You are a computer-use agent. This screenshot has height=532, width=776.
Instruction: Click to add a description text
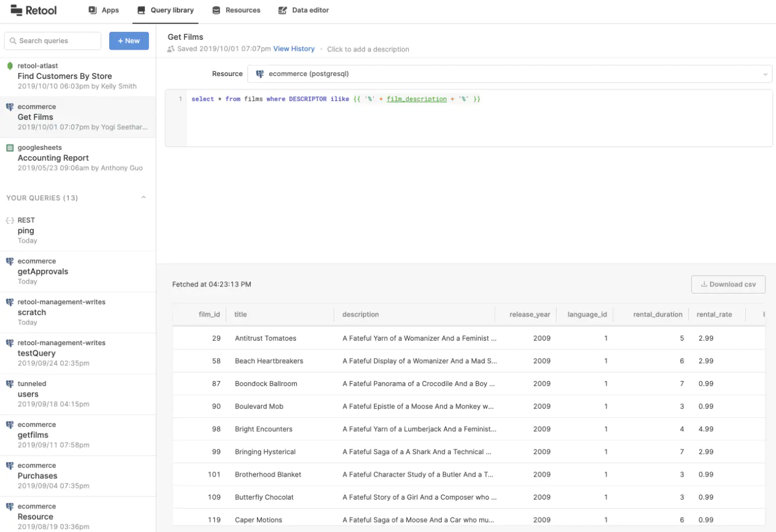(368, 49)
